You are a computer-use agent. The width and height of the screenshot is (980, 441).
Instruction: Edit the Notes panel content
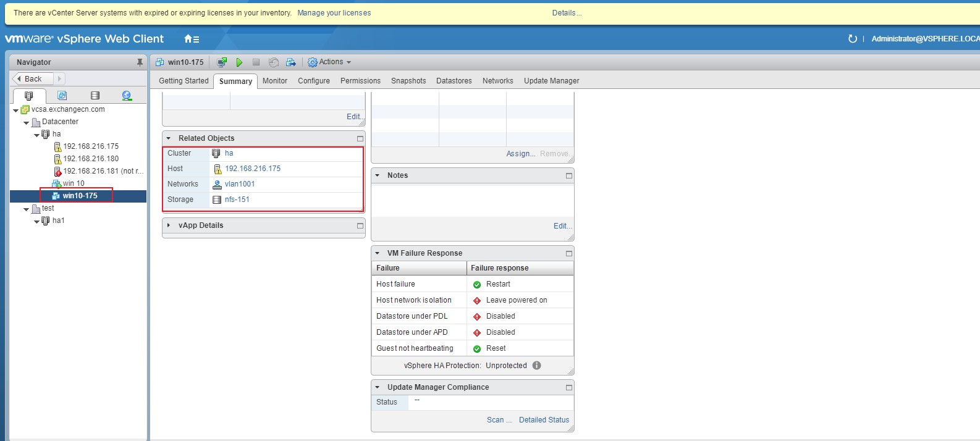point(562,226)
